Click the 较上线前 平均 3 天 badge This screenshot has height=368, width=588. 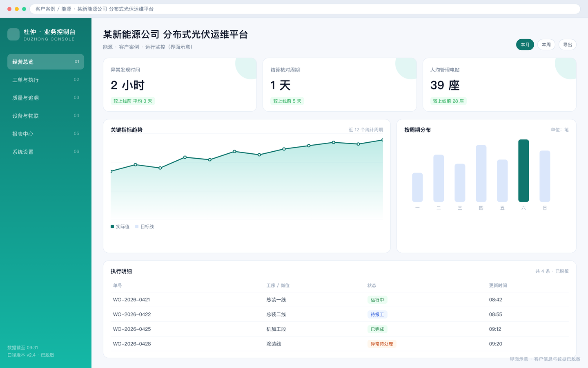point(133,101)
